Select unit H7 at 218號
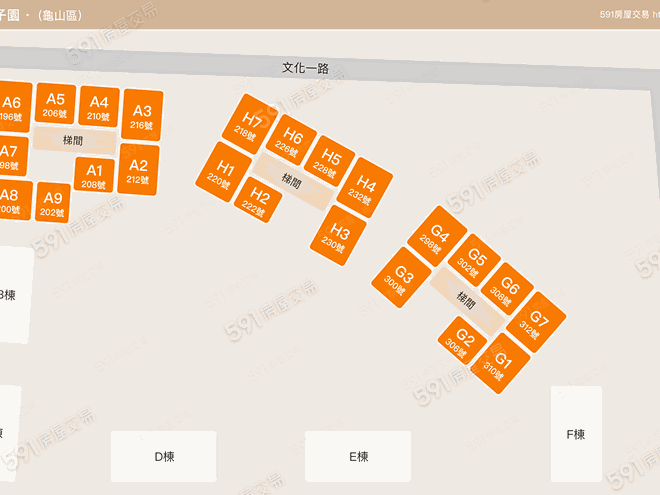The height and width of the screenshot is (495, 660). pyautogui.click(x=247, y=122)
